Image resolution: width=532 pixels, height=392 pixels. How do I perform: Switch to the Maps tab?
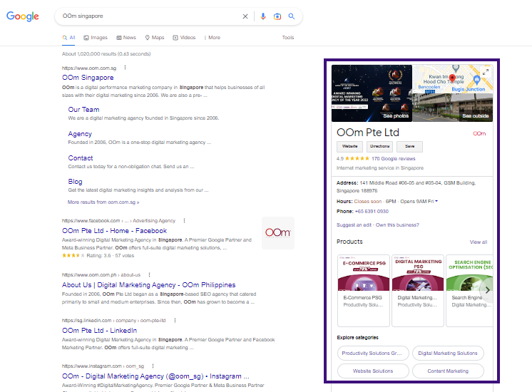[x=155, y=38]
